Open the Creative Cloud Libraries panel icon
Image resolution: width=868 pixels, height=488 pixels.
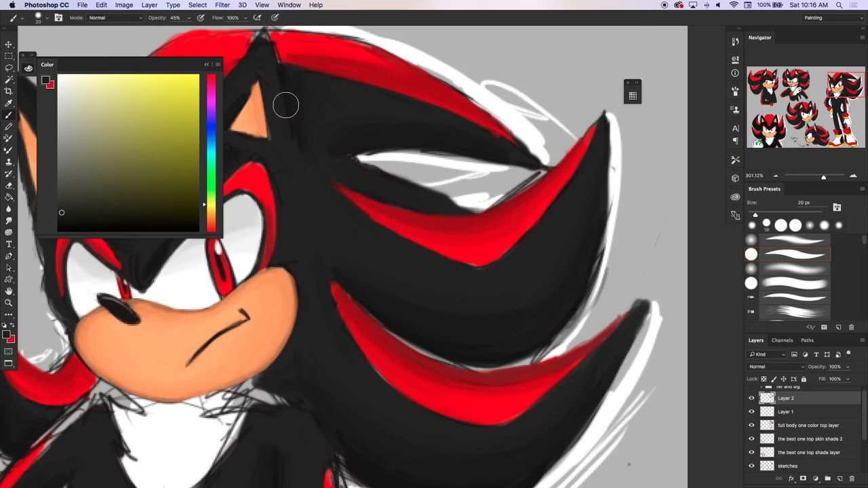pos(736,197)
